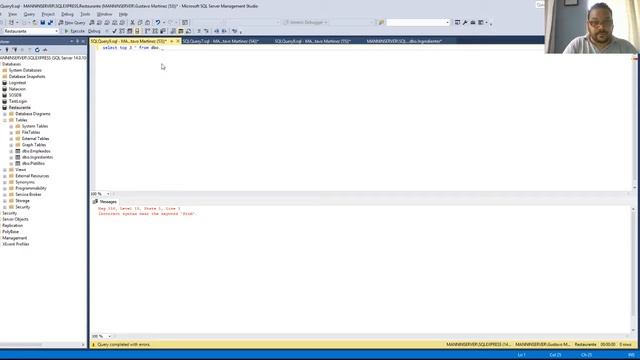
Task: Close the active SQLQuery9.sql tab
Action: point(178,41)
